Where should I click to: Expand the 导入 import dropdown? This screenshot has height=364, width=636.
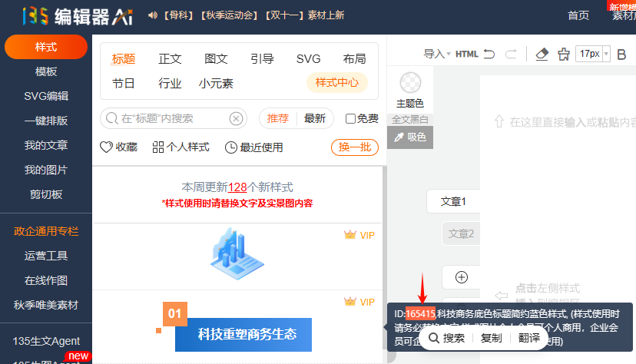click(437, 54)
